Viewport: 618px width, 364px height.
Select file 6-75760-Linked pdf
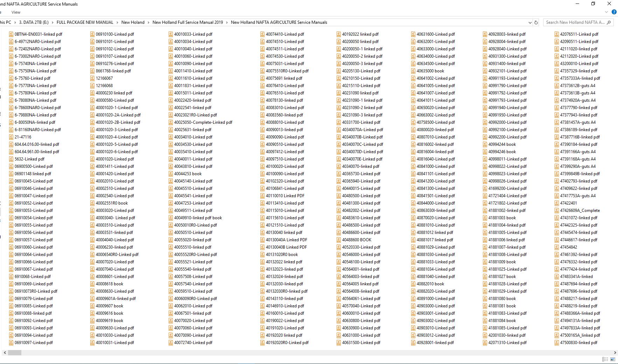[30, 78]
